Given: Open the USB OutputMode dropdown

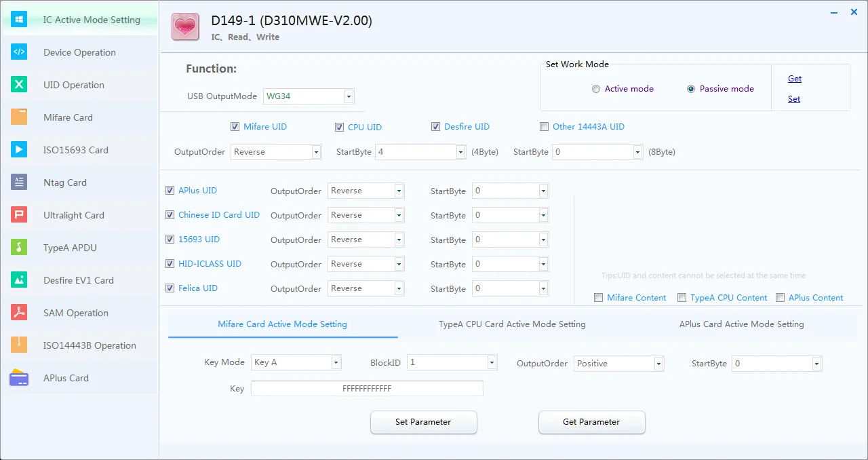Looking at the screenshot, I should 349,96.
